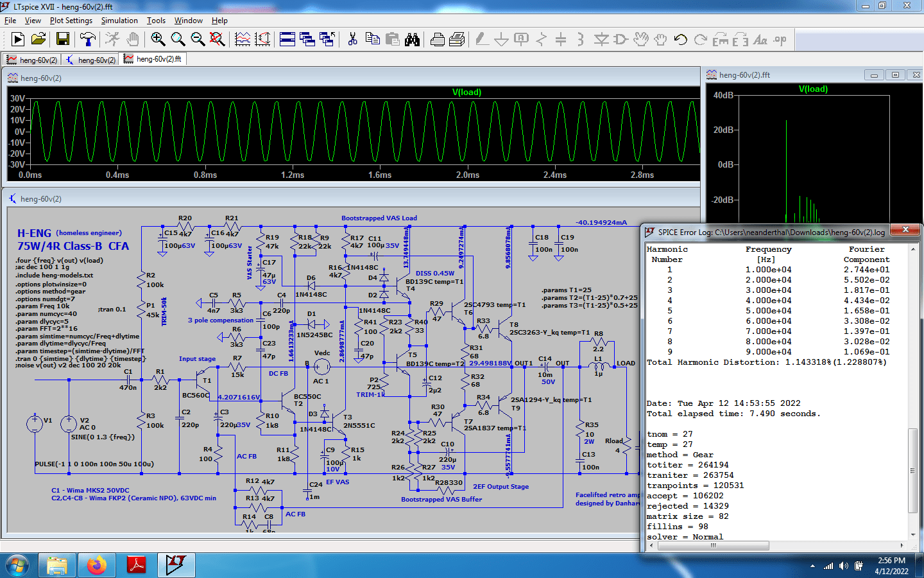924x578 pixels.
Task: Click the Windows Start button
Action: tap(17, 566)
